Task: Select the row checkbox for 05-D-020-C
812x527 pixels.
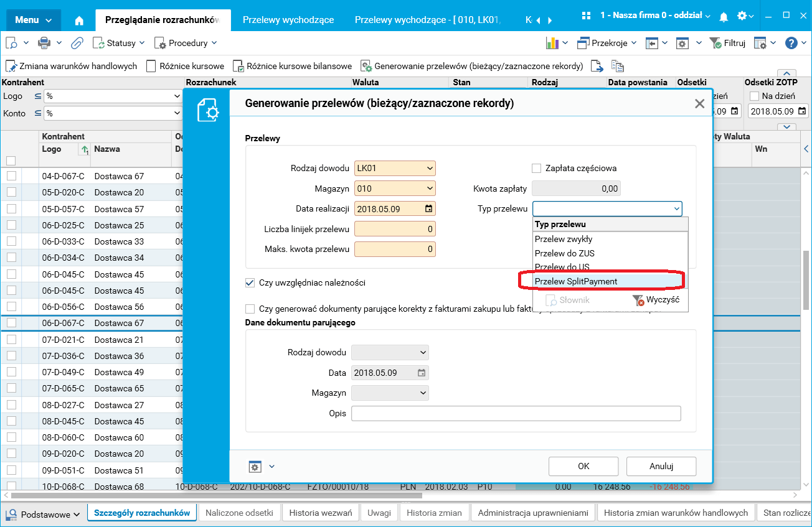Action: (x=11, y=192)
